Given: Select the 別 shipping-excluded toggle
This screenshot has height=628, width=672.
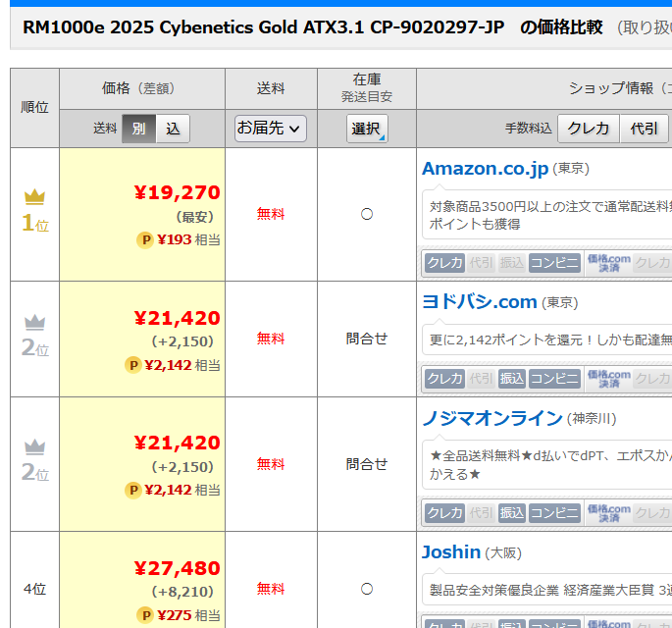Looking at the screenshot, I should [139, 129].
